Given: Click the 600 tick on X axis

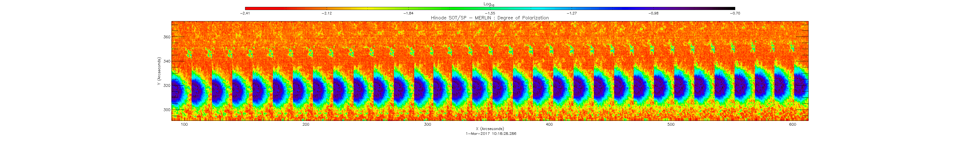Looking at the screenshot, I should pyautogui.click(x=793, y=125).
